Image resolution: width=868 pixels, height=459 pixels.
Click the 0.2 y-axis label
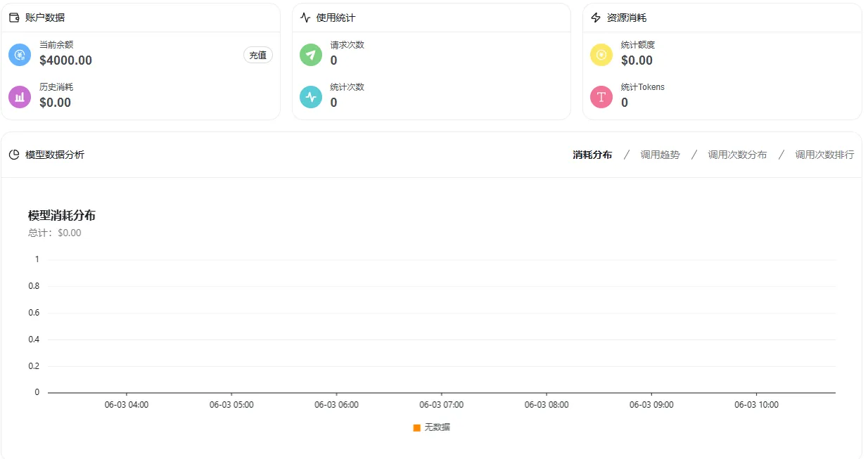(x=34, y=366)
